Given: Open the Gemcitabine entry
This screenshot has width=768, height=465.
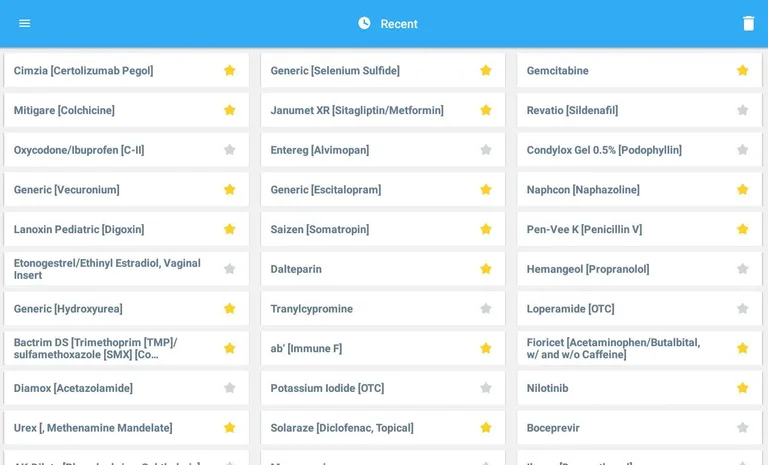Looking at the screenshot, I should 640,71.
